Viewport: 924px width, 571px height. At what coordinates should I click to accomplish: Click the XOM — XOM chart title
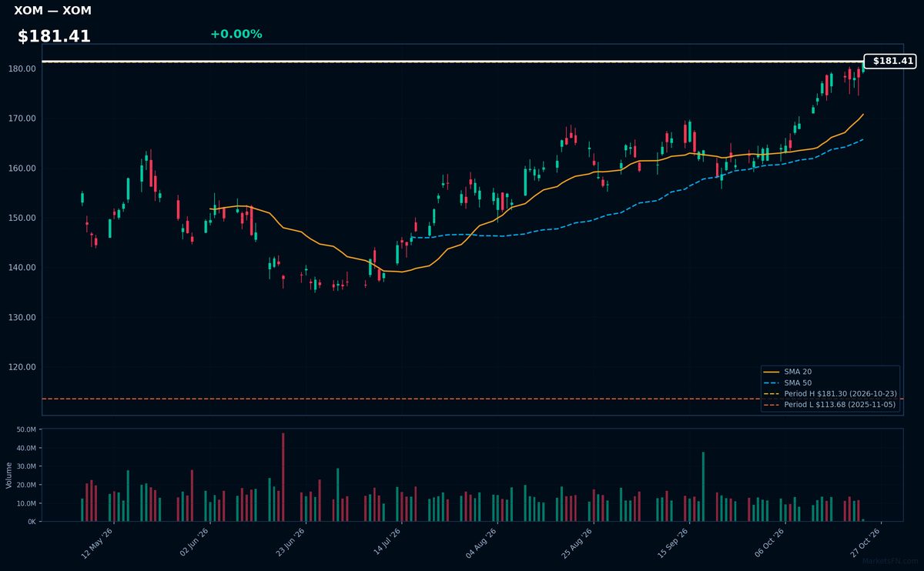(52, 11)
